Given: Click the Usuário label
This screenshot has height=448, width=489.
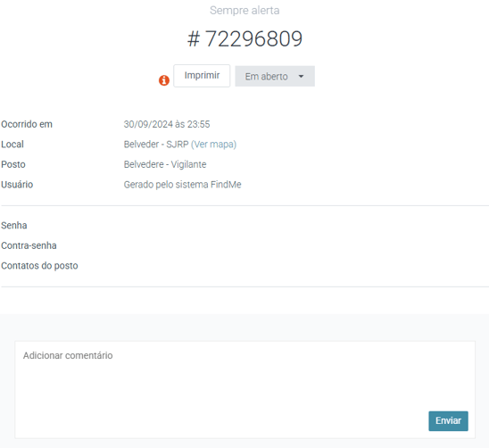Looking at the screenshot, I should (17, 185).
